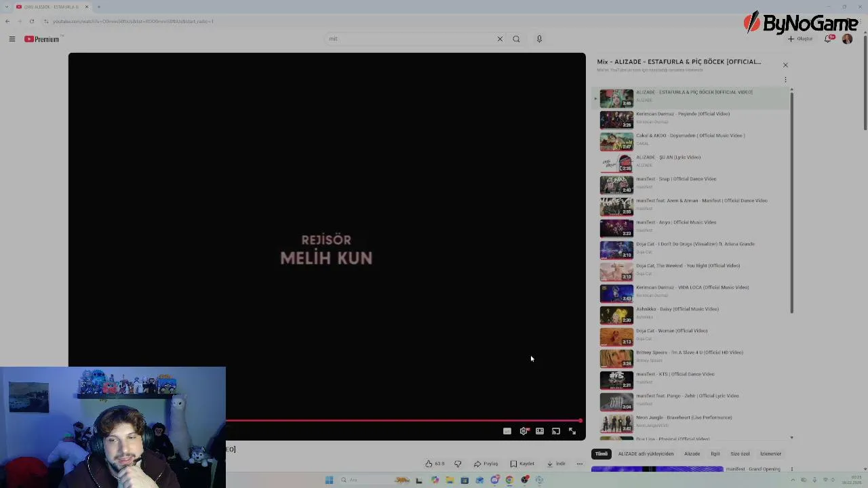Go to YouTube Premium home logo
Viewport: 868px width, 488px height.
(42, 39)
